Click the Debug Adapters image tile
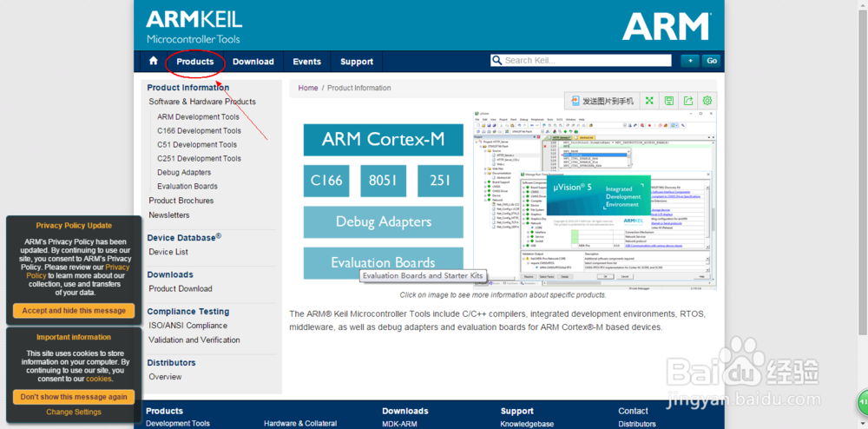868x429 pixels. 383,222
